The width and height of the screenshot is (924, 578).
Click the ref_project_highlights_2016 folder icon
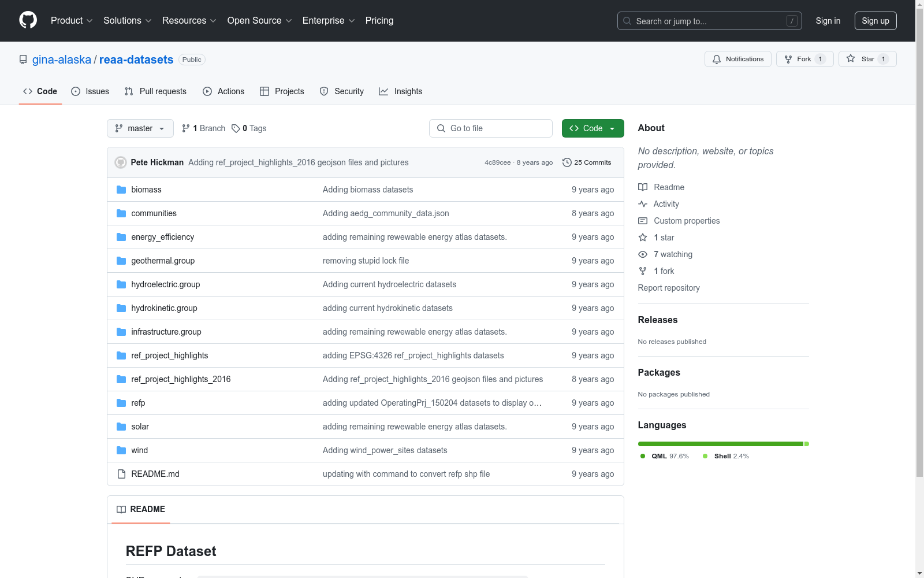tap(121, 379)
